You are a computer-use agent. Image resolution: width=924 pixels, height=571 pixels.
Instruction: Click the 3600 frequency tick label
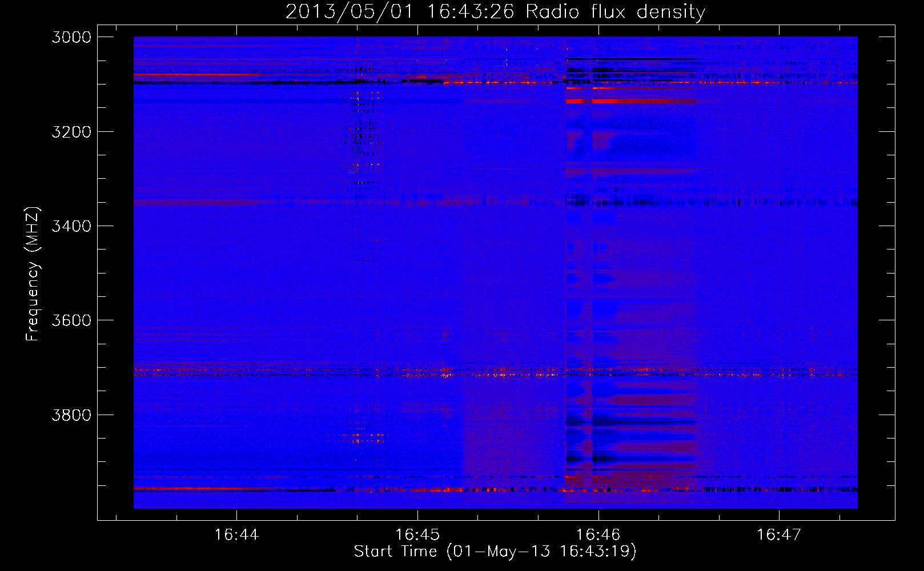tap(71, 320)
